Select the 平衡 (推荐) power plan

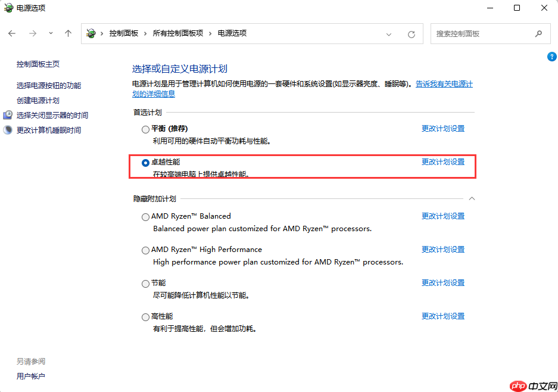[x=145, y=129]
